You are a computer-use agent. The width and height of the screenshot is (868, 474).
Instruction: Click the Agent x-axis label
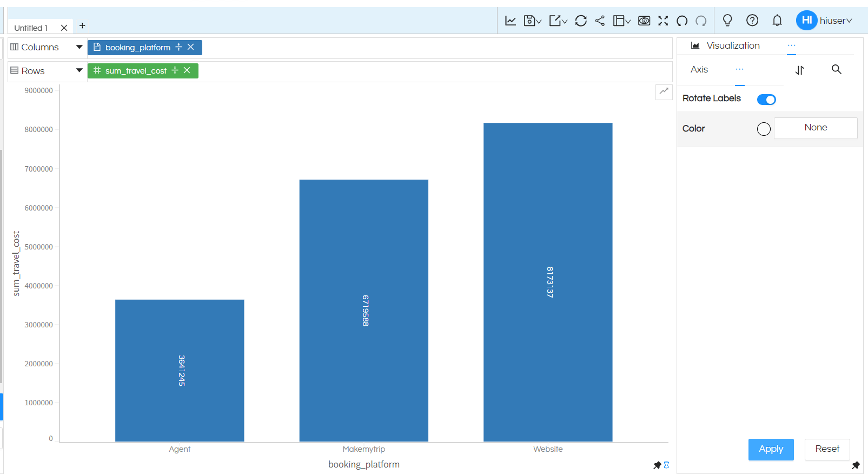[180, 449]
